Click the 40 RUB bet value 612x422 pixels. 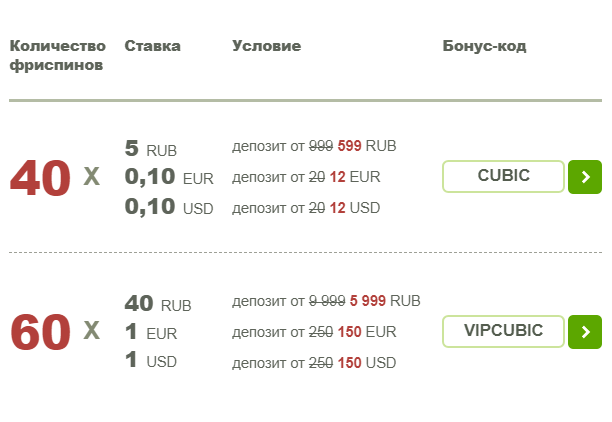tap(158, 303)
